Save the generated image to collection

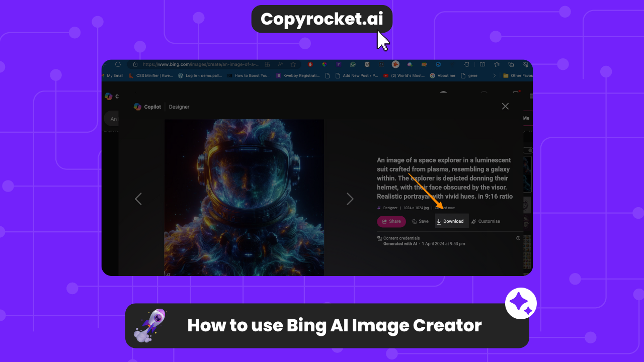[420, 221]
